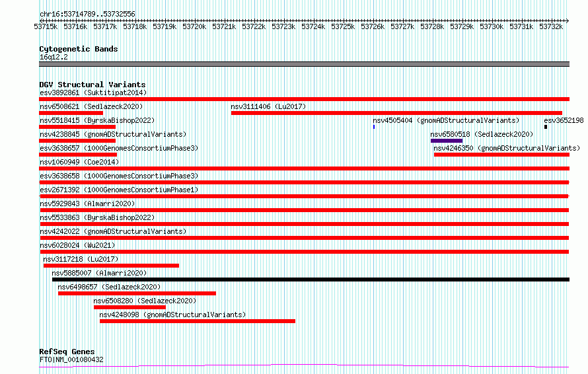This screenshot has width=588, height=374.
Task: Click the 53720k ruler tick label
Action: (194, 26)
